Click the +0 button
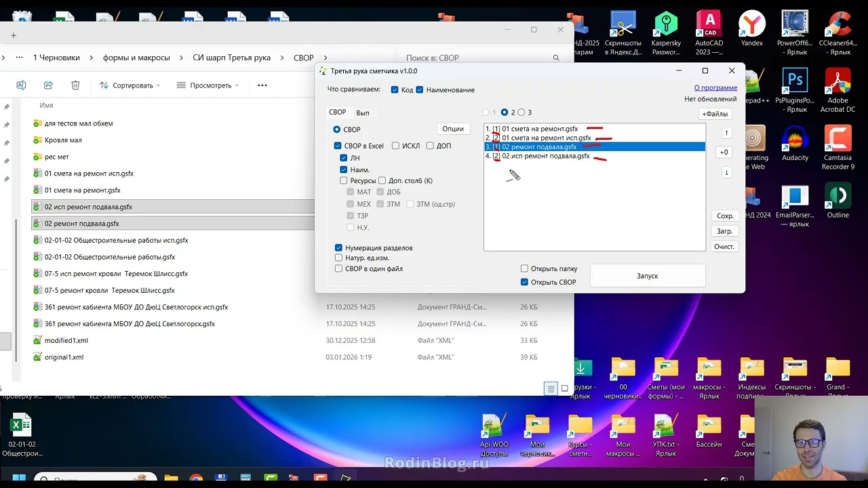 tap(725, 152)
